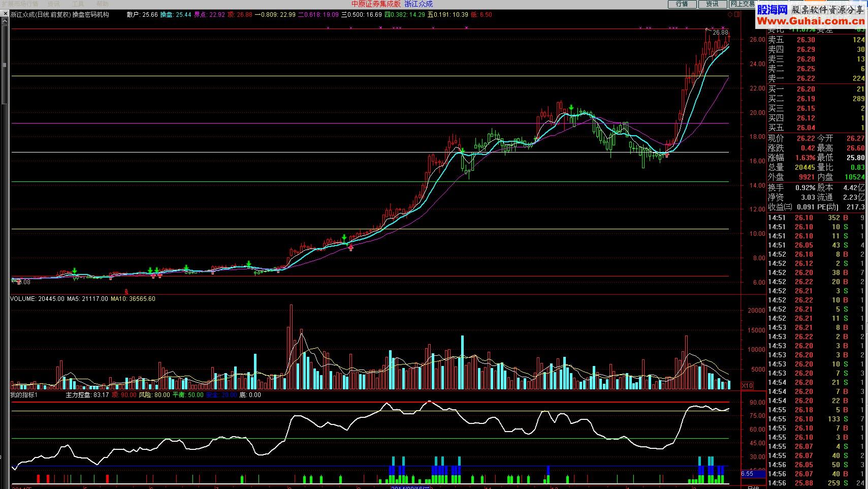The height and width of the screenshot is (489, 868).
Task: Click the PE(动) 217.3 value
Action: point(856,207)
